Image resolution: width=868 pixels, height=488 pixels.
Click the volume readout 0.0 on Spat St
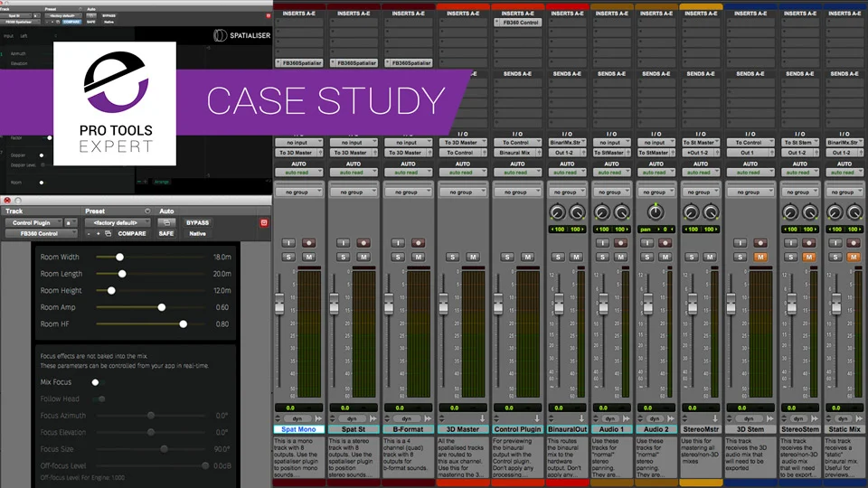[354, 408]
